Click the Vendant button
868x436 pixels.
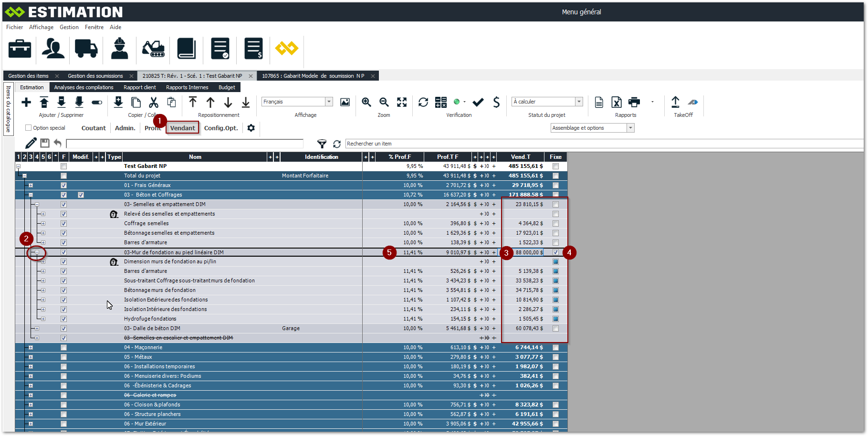[182, 128]
